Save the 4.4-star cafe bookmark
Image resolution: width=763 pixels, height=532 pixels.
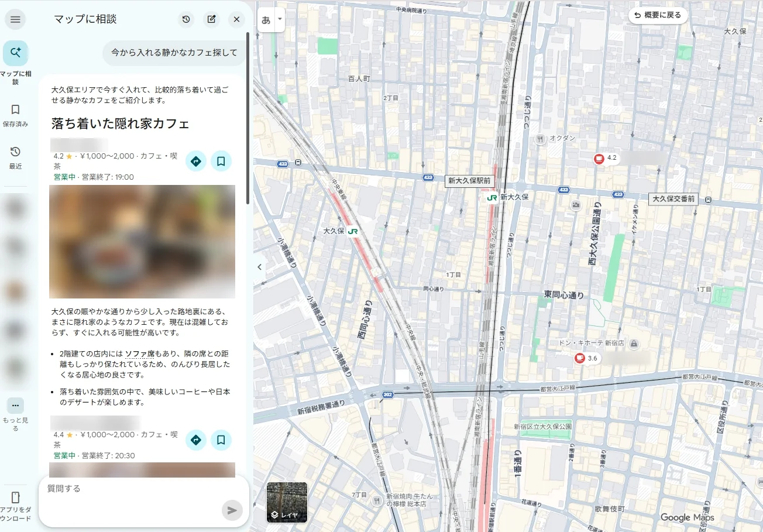[x=221, y=440]
